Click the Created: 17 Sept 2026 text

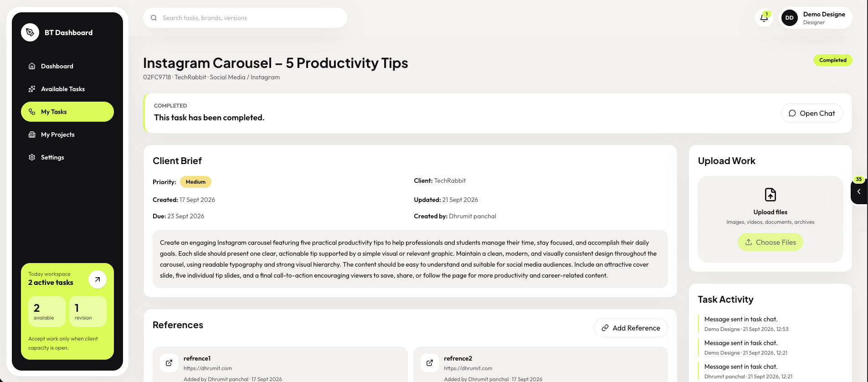click(184, 200)
